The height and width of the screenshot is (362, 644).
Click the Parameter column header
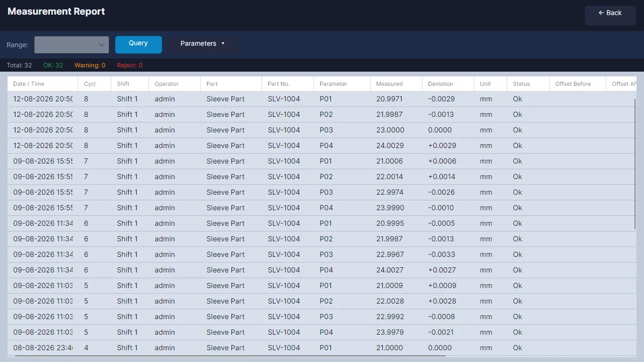coord(342,84)
